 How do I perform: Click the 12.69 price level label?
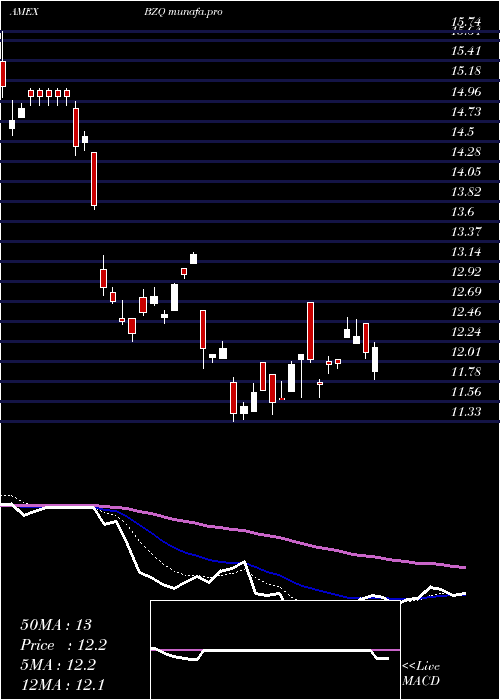[x=466, y=292]
